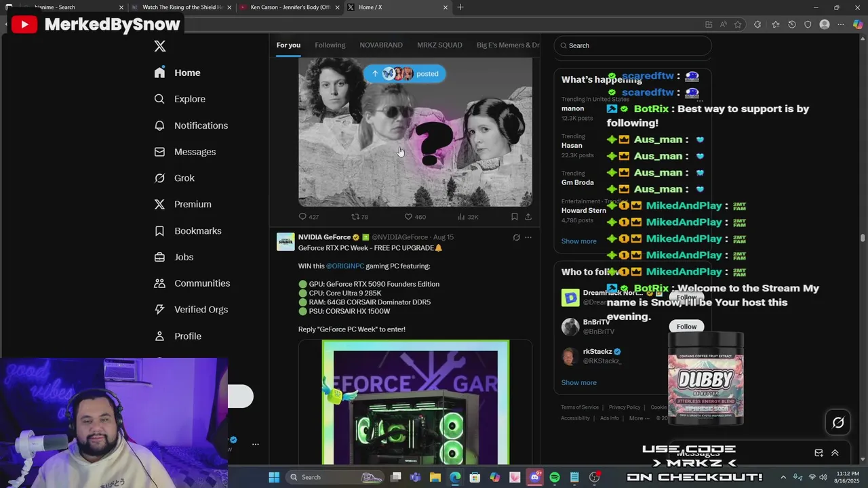Open account menu three dots

pos(256,445)
